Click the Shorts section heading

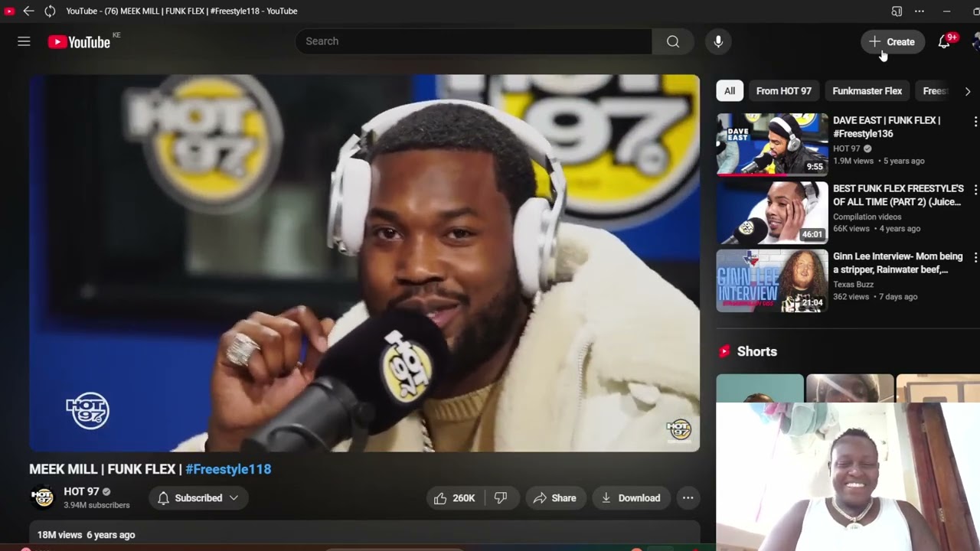point(757,351)
